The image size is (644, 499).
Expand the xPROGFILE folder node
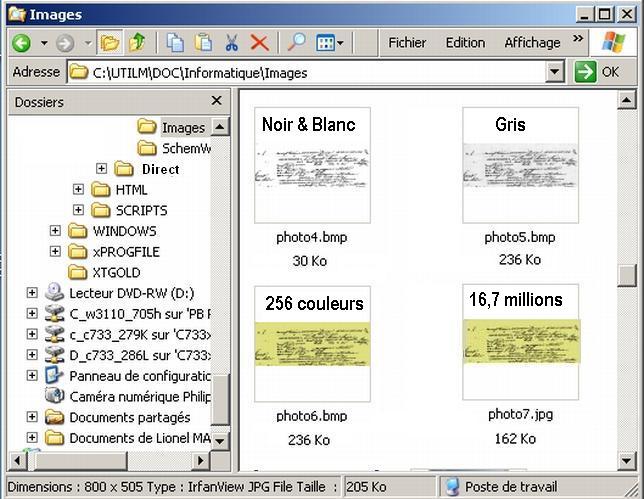[55, 251]
